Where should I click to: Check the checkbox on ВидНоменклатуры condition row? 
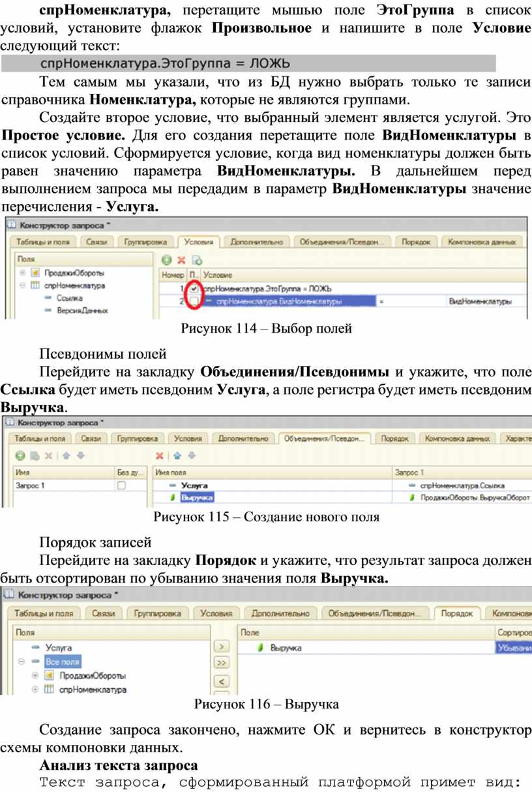click(194, 301)
